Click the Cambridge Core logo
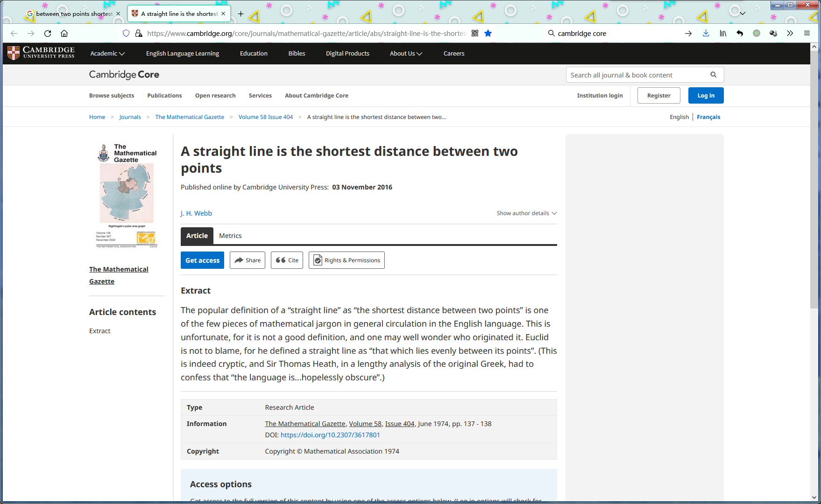 tap(124, 75)
